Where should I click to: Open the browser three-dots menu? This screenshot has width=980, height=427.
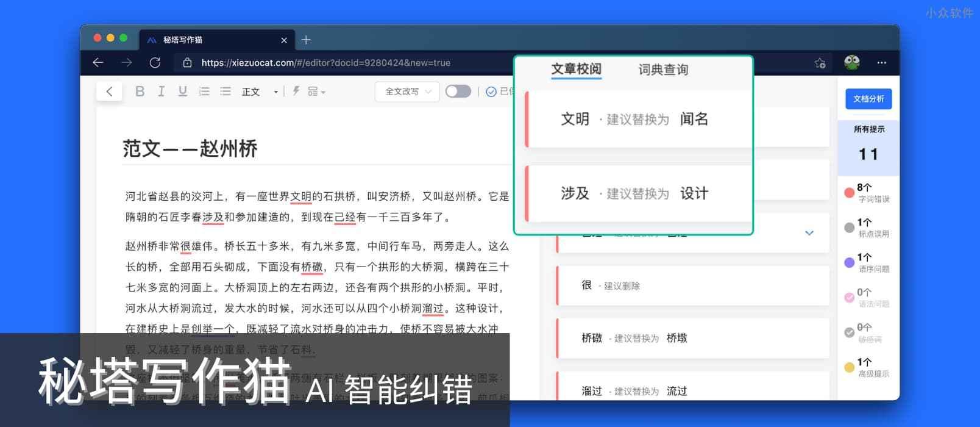click(882, 63)
